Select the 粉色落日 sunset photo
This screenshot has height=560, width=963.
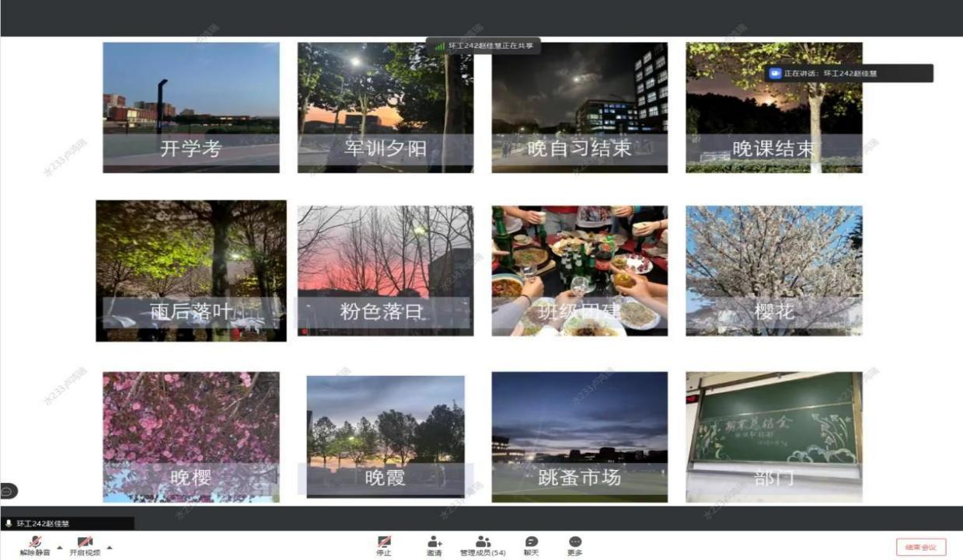(x=386, y=270)
